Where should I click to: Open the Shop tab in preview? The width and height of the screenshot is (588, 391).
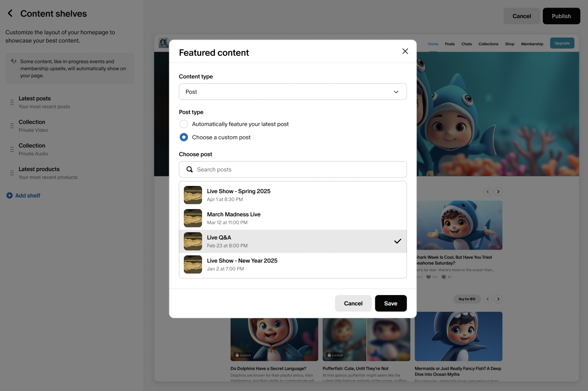510,44
